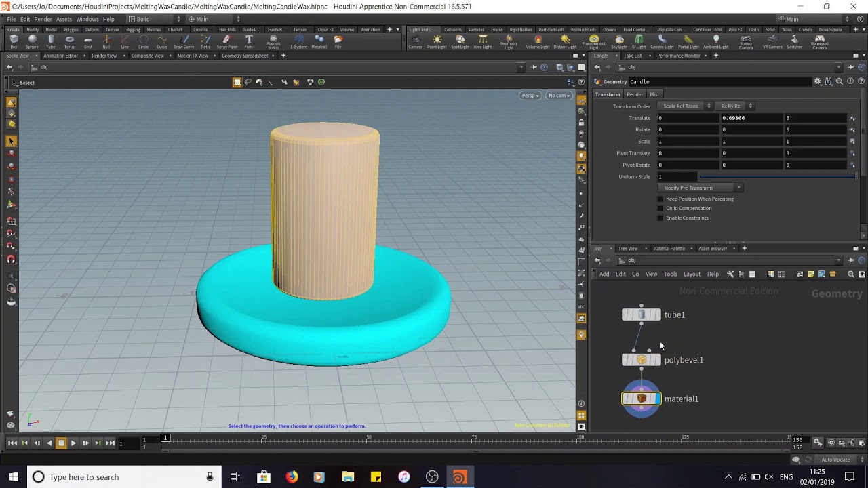Click the Sky Light shelf icon
This screenshot has height=488, width=868.
(x=619, y=42)
